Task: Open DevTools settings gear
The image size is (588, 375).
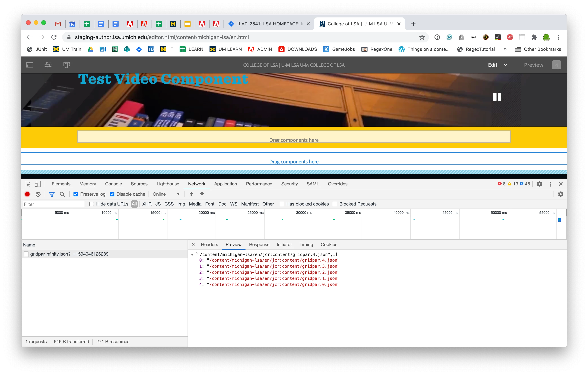Action: [x=539, y=184]
